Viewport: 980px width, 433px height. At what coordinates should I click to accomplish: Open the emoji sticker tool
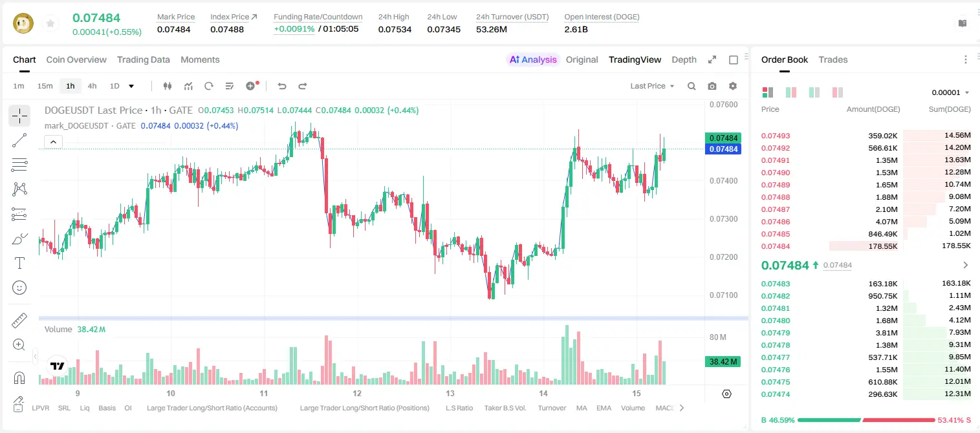(x=19, y=288)
